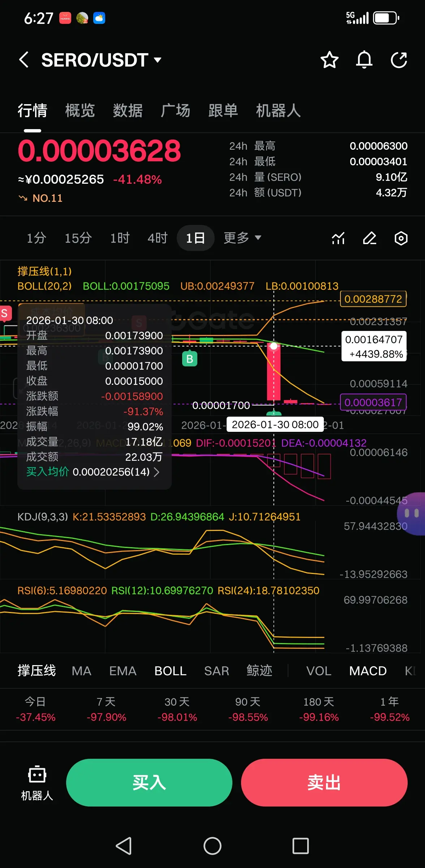Select 15分 timeframe
The height and width of the screenshot is (868, 425).
[78, 238]
